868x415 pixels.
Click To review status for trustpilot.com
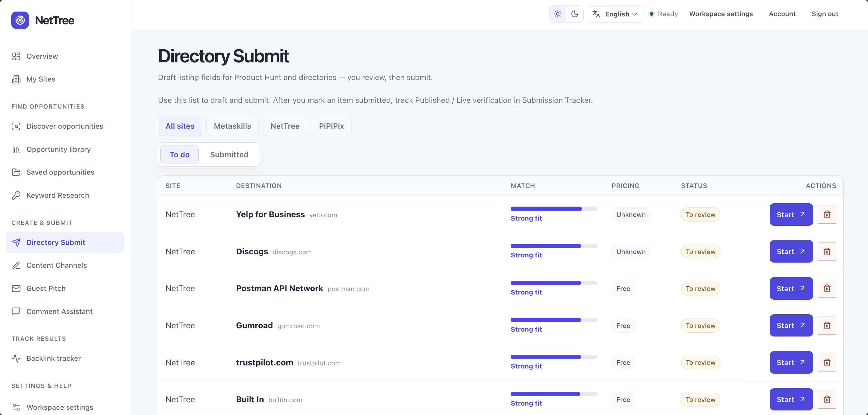point(700,363)
